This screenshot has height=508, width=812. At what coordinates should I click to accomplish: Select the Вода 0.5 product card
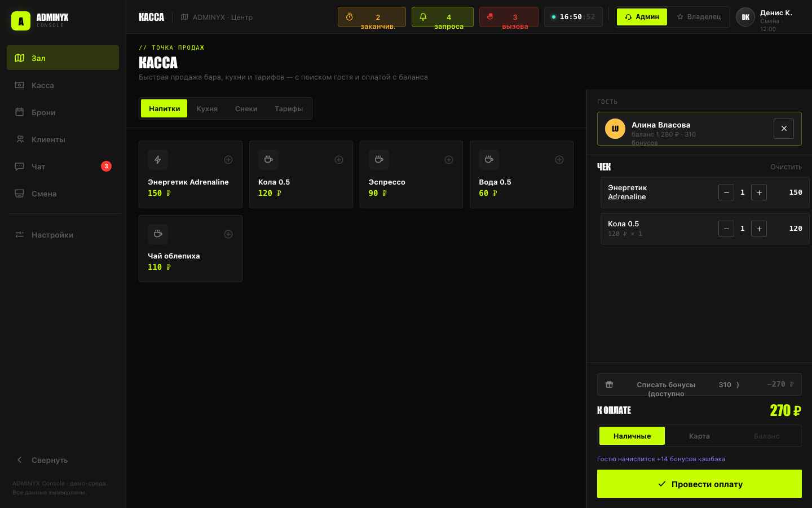coord(522,174)
